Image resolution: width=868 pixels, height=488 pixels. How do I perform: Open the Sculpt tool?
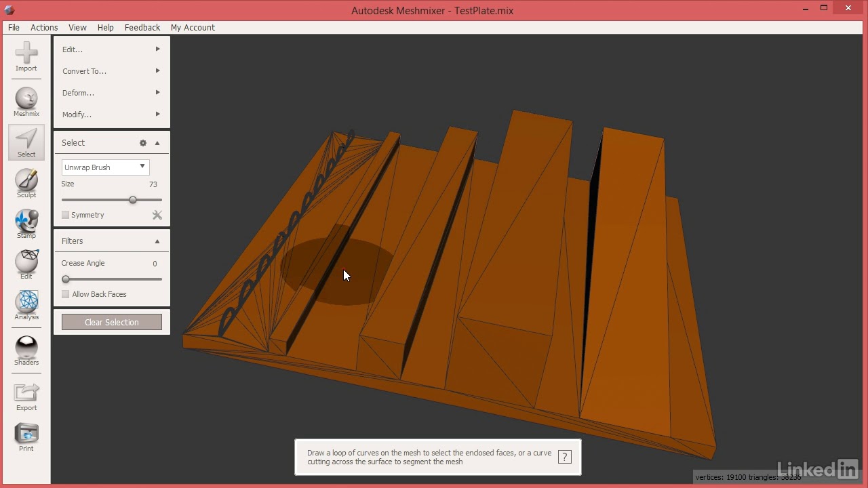(x=26, y=184)
